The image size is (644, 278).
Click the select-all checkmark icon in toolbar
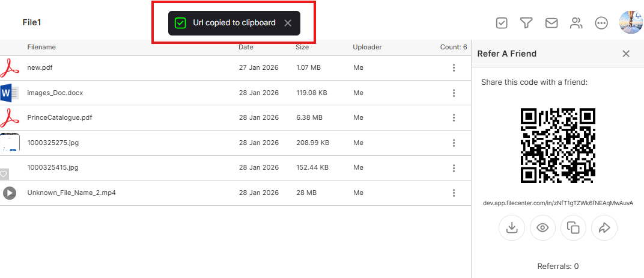502,23
